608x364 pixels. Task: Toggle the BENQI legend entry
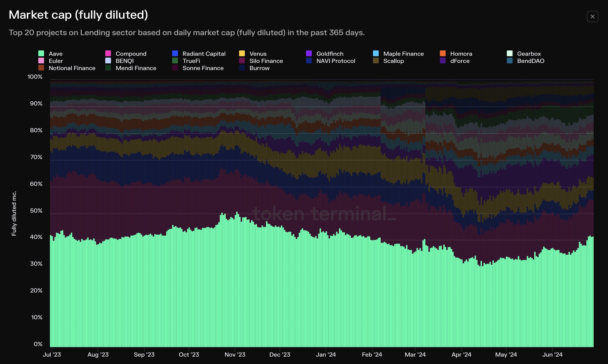119,61
